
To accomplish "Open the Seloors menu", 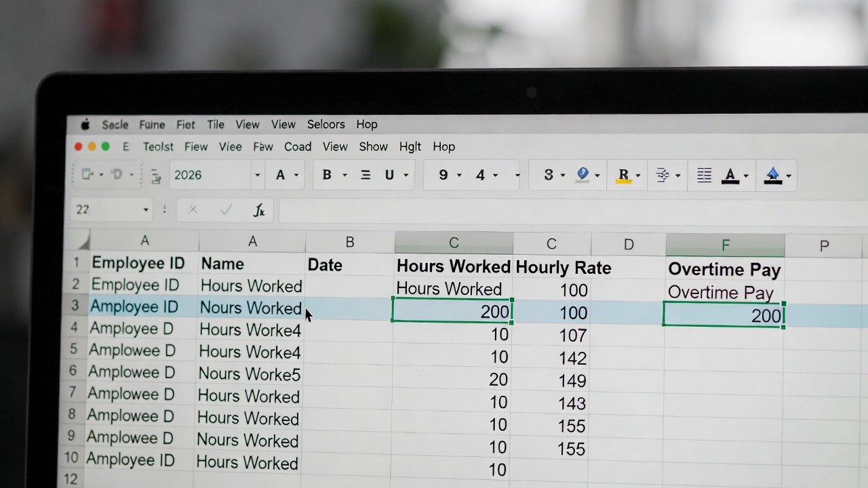I will click(325, 125).
